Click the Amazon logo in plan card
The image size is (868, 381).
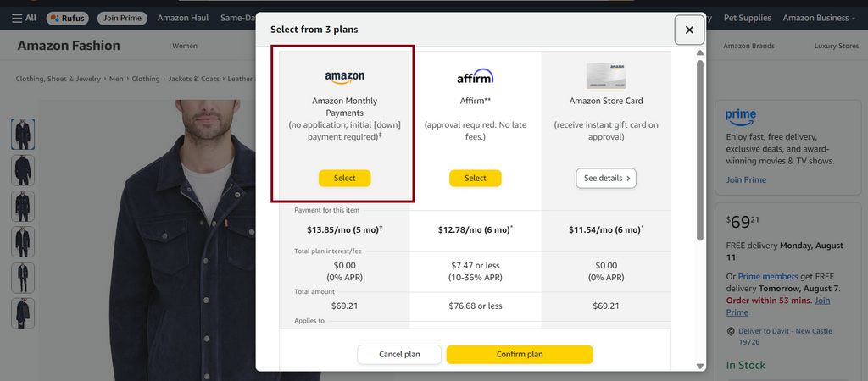click(x=344, y=77)
